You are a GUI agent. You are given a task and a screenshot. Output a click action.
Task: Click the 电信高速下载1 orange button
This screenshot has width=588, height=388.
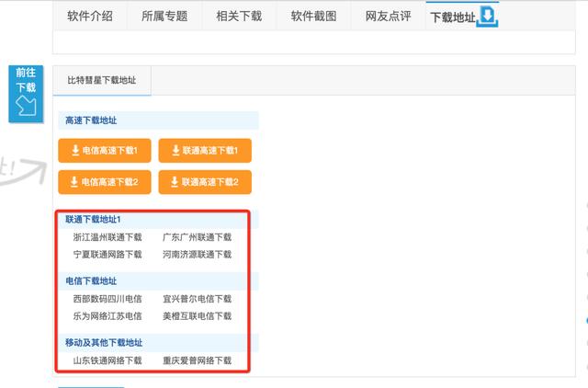(105, 151)
